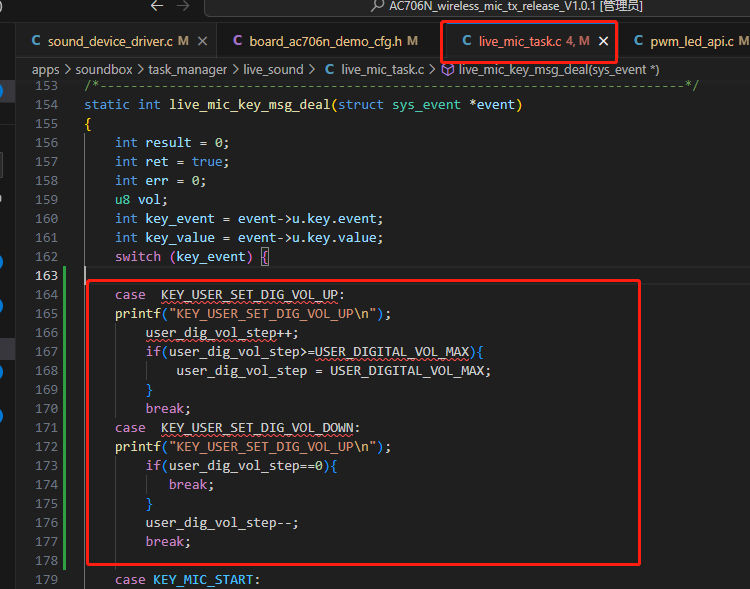Select live_mic_task.c in the breadcrumb
Screen dimensions: 750x589
(x=383, y=70)
